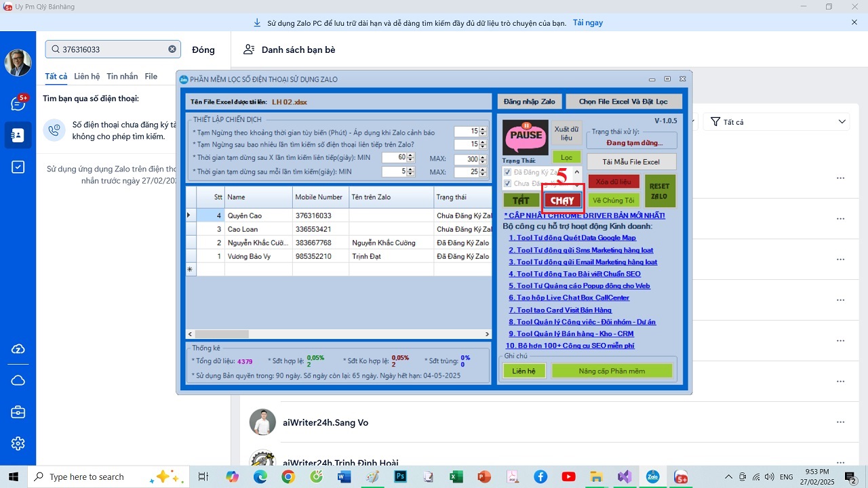868x488 pixels.
Task: Switch to Liên hệ search tab
Action: 87,77
